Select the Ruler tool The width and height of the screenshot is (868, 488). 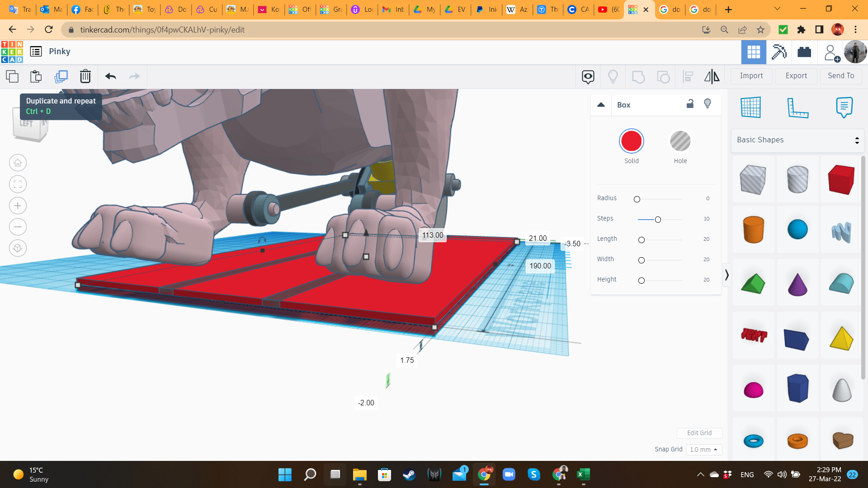click(797, 108)
